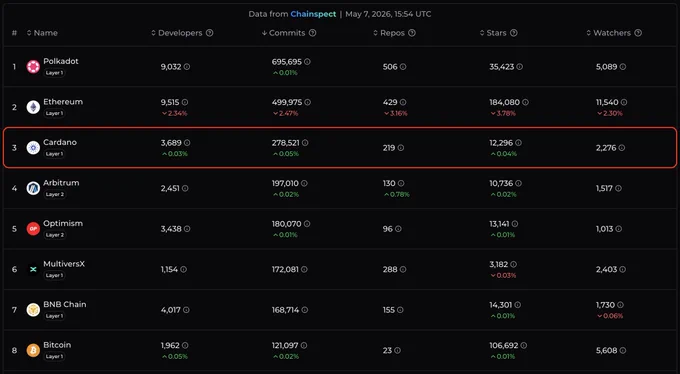
Task: Sort the table by Name column
Action: pos(42,33)
